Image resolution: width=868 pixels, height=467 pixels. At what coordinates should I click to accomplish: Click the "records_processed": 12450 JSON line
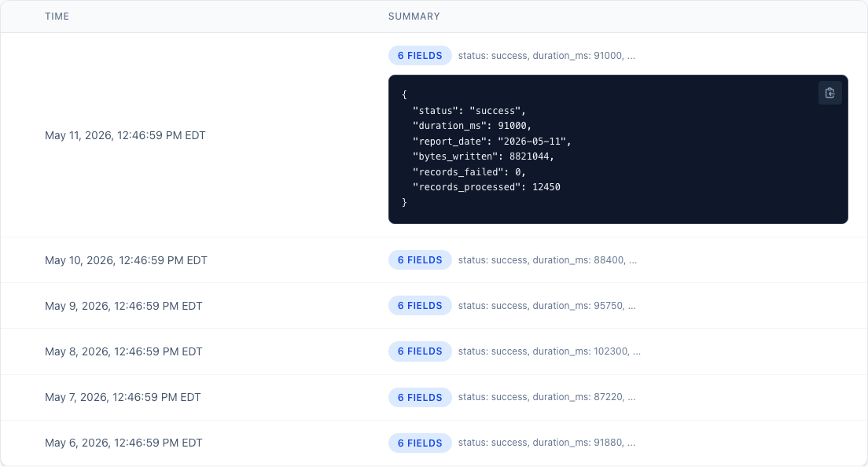pos(487,187)
